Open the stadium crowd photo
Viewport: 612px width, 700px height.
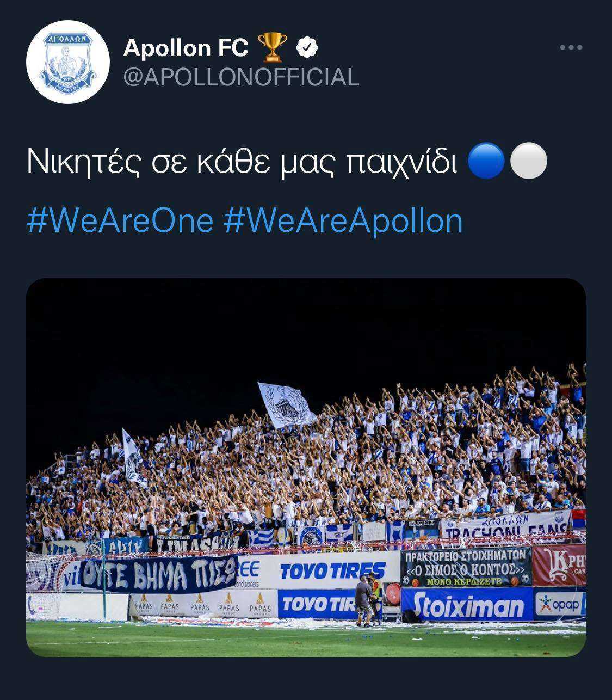point(306,468)
